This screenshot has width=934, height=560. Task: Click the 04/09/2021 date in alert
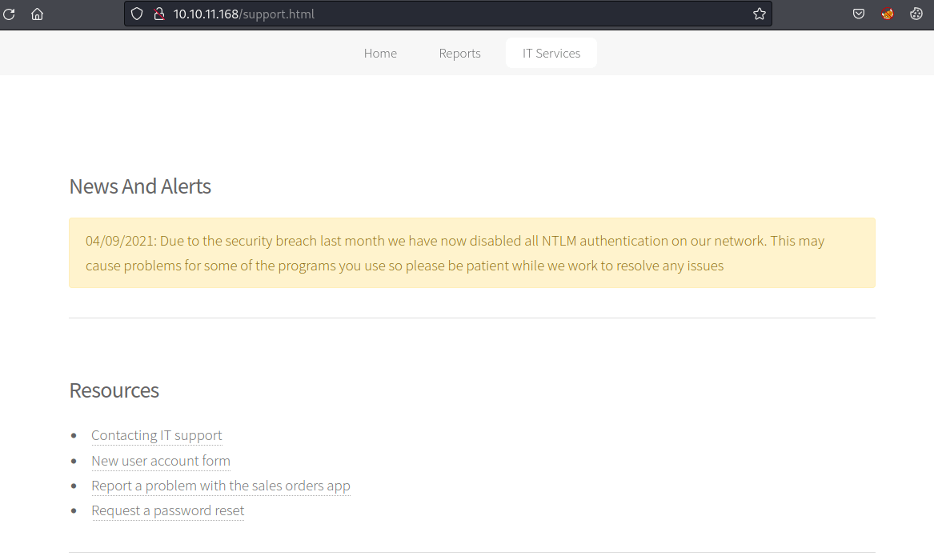pyautogui.click(x=121, y=241)
